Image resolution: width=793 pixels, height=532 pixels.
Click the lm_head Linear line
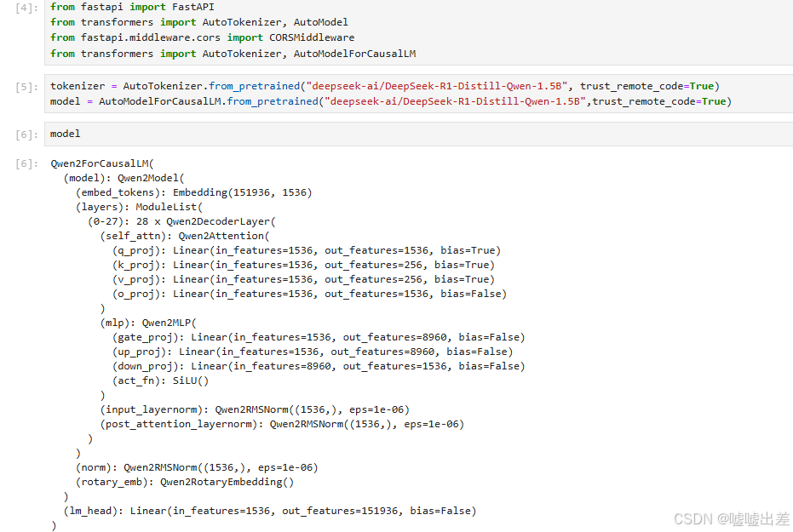click(270, 512)
